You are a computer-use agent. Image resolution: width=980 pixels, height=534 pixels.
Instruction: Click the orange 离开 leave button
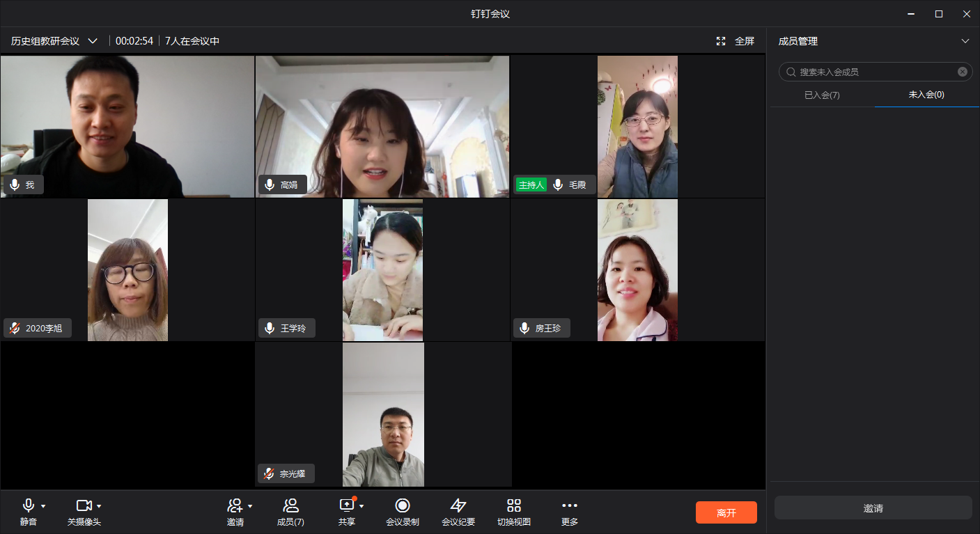point(726,512)
